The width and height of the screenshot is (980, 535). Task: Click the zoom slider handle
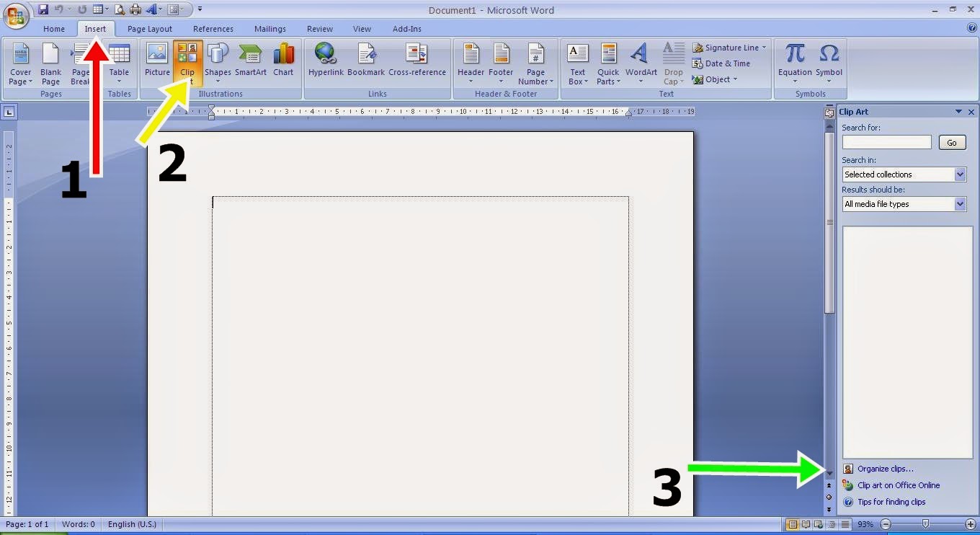926,524
